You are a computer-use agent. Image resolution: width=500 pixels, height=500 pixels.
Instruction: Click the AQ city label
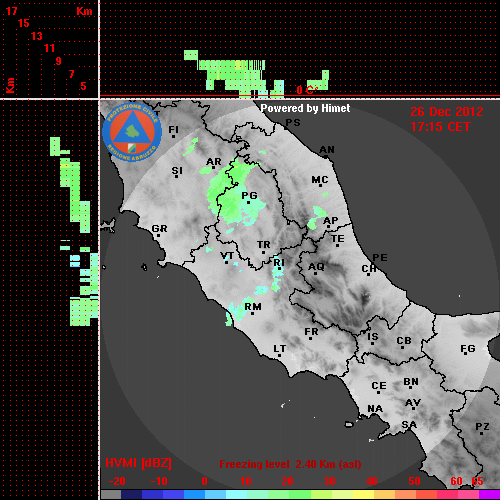click(x=316, y=267)
